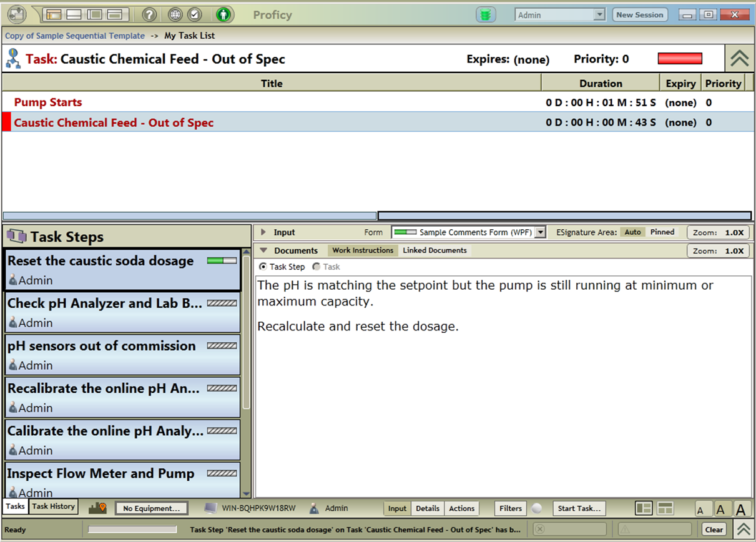This screenshot has height=542, width=756.
Task: Click the disabled cancel icon in status bar
Action: 541,529
